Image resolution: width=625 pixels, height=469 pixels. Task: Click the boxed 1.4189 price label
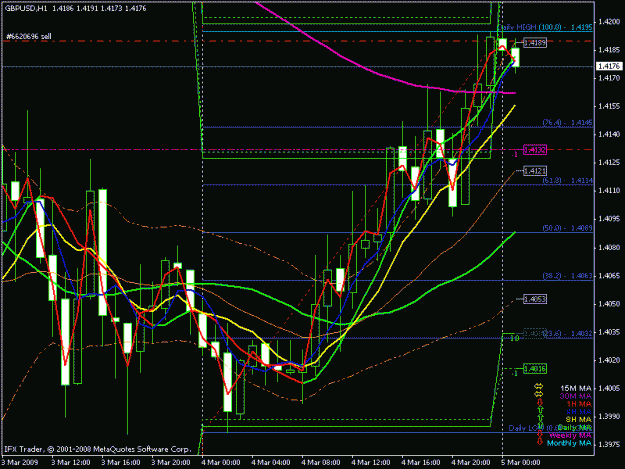point(535,43)
